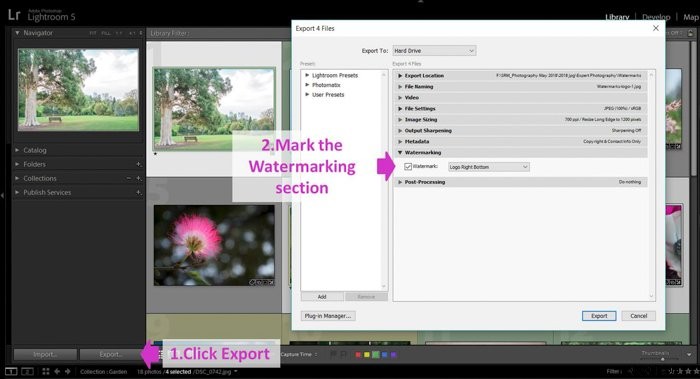Click the Import button in Library
Viewport: 700px width, 379px height.
[45, 354]
